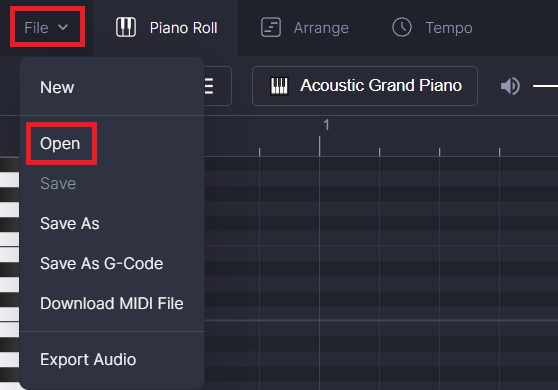The width and height of the screenshot is (558, 390).
Task: Click the clock icon for Tempo
Action: coord(402,27)
